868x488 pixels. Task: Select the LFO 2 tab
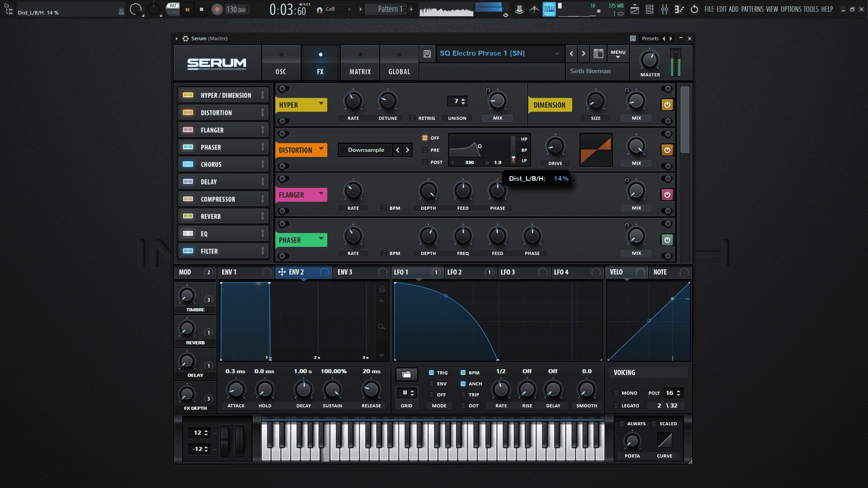click(470, 272)
